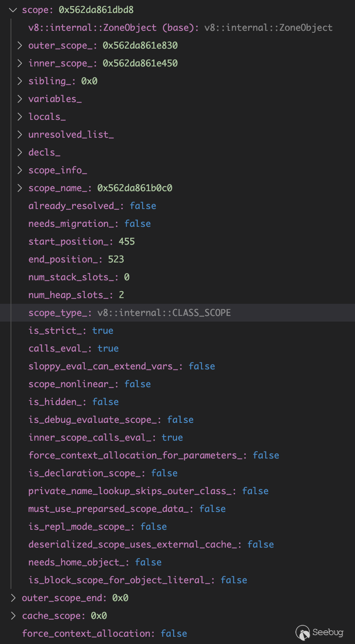Collapse the scope variable tree
355x644 pixels.
tap(13, 10)
